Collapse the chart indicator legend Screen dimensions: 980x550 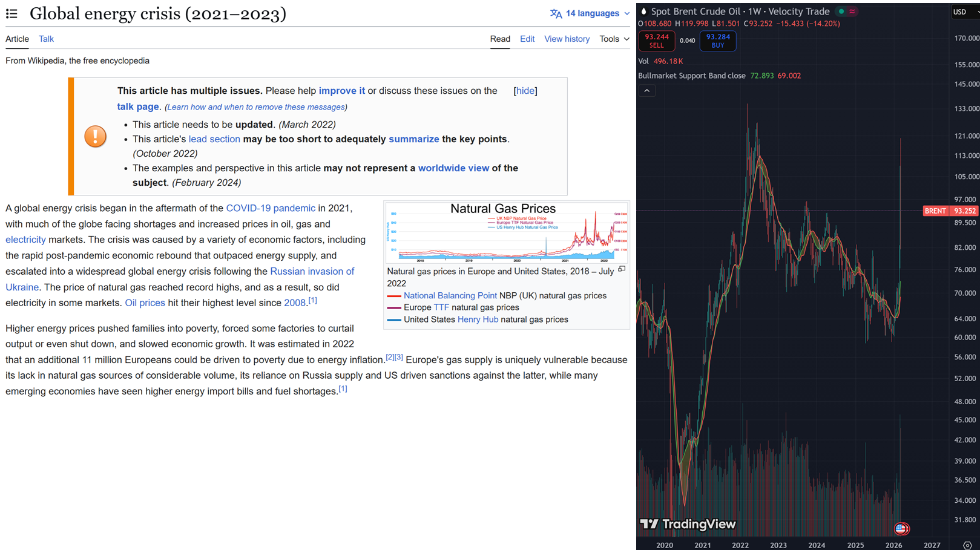pos(646,91)
